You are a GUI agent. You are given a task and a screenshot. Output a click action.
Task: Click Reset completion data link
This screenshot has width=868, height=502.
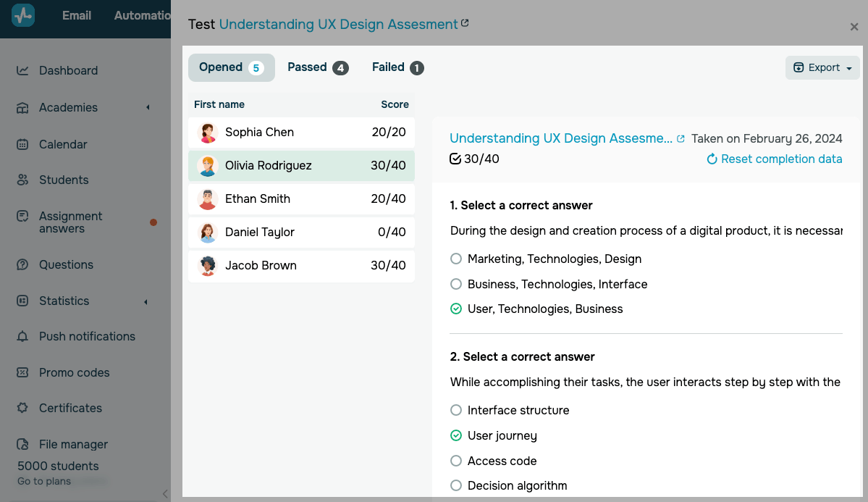coord(774,159)
